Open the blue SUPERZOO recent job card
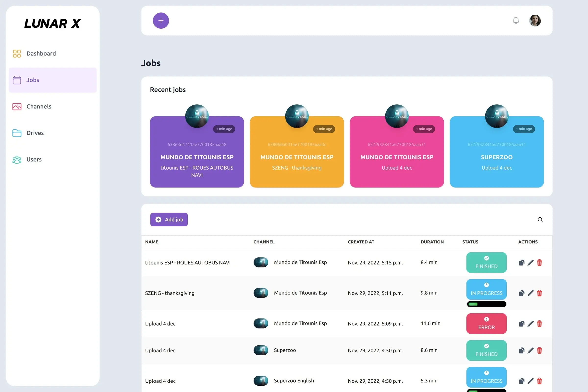 pyautogui.click(x=497, y=152)
